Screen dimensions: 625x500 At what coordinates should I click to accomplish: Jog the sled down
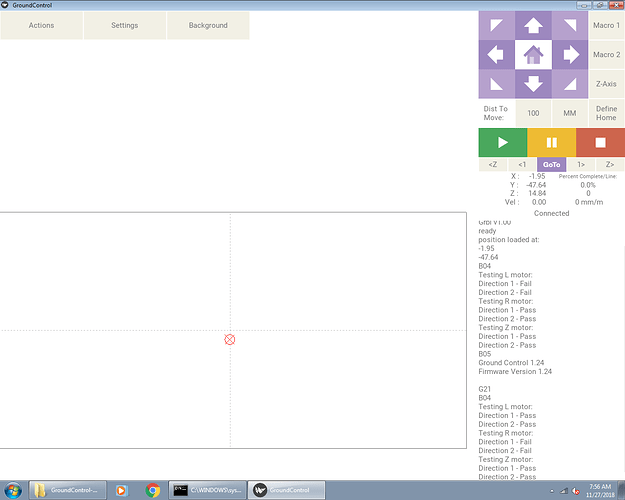point(533,84)
